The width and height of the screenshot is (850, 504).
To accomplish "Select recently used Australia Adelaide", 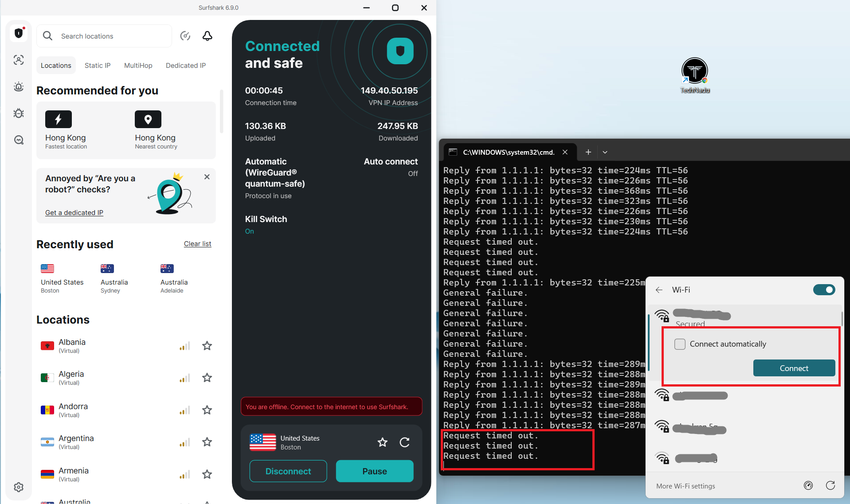I will (x=174, y=279).
